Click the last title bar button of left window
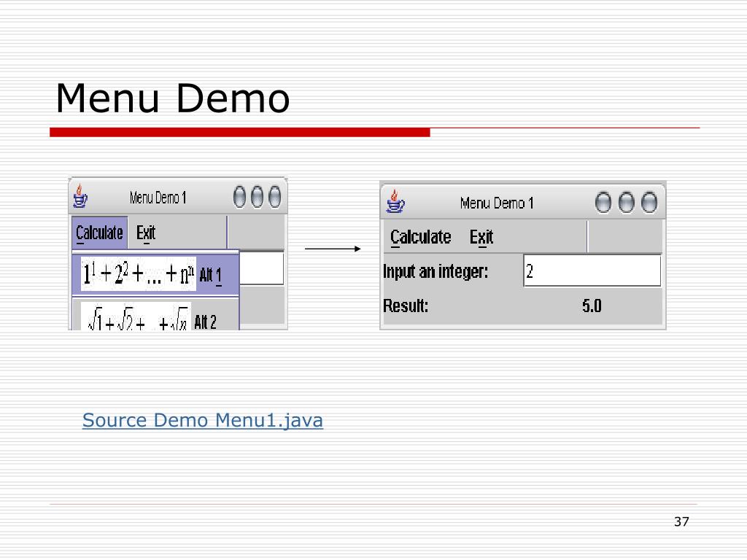The height and width of the screenshot is (560, 747). (x=274, y=197)
